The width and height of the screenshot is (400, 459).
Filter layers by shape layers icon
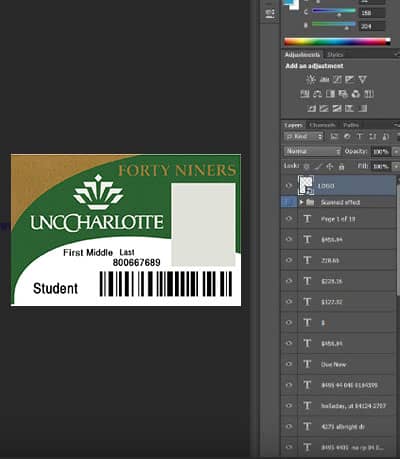(x=373, y=137)
